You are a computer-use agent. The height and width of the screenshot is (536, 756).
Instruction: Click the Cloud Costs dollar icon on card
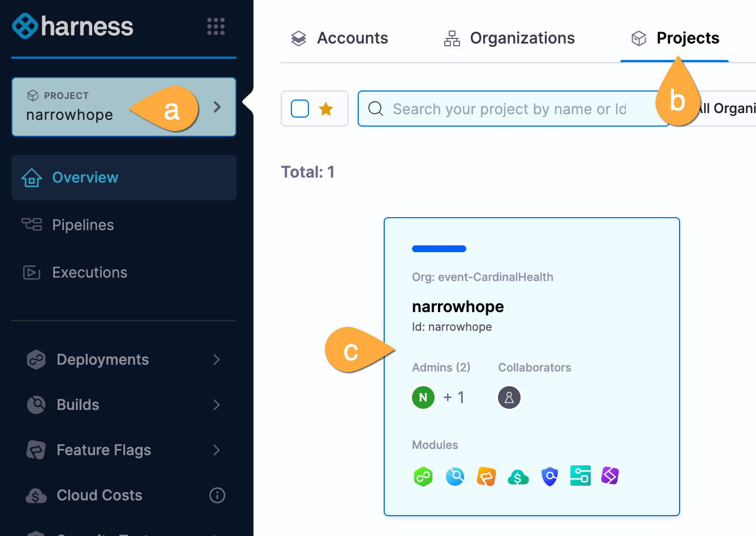[x=518, y=478]
